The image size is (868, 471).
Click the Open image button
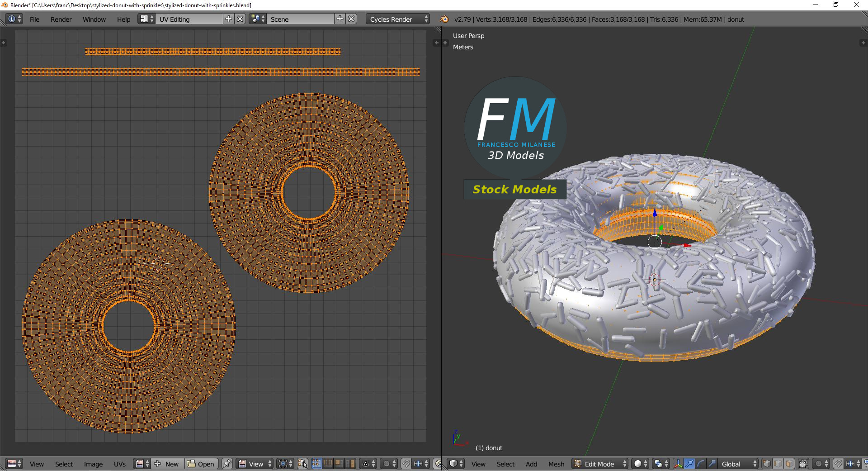pos(201,464)
